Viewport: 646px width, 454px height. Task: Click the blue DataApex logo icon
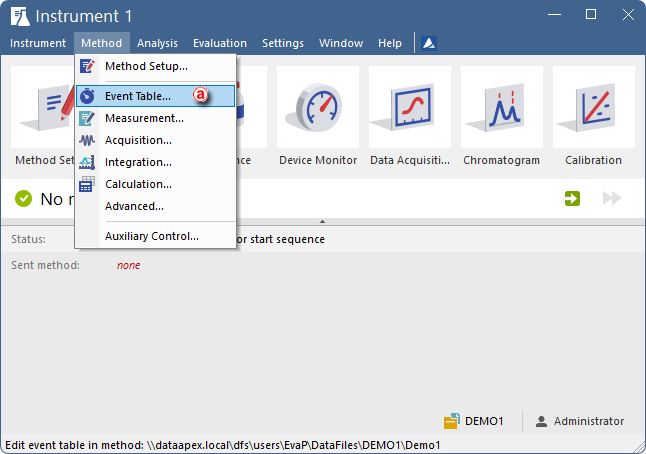[x=428, y=43]
